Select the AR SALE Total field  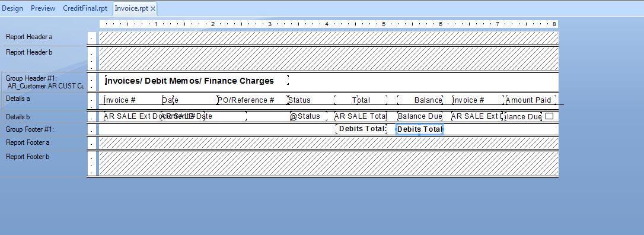(x=361, y=116)
